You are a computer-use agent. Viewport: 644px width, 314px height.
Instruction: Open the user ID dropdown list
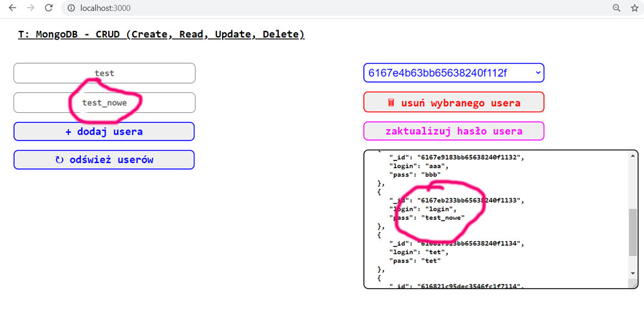pos(453,73)
